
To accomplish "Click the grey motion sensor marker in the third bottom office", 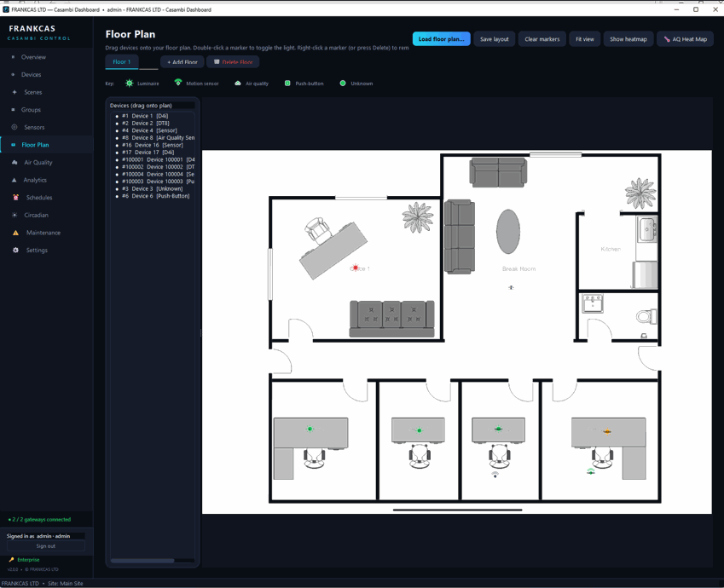I will click(495, 475).
